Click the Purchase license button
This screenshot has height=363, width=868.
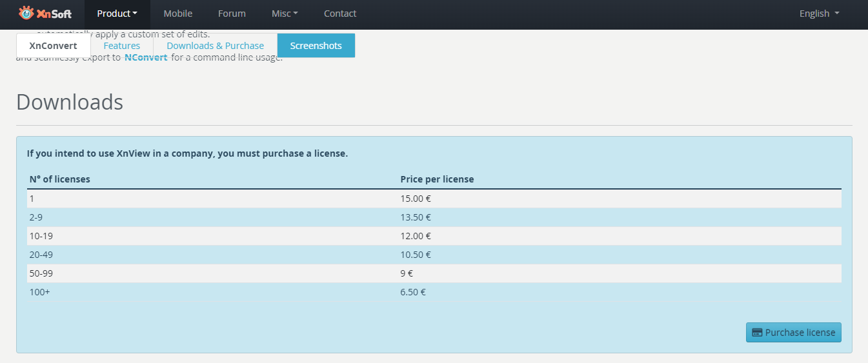click(x=794, y=333)
